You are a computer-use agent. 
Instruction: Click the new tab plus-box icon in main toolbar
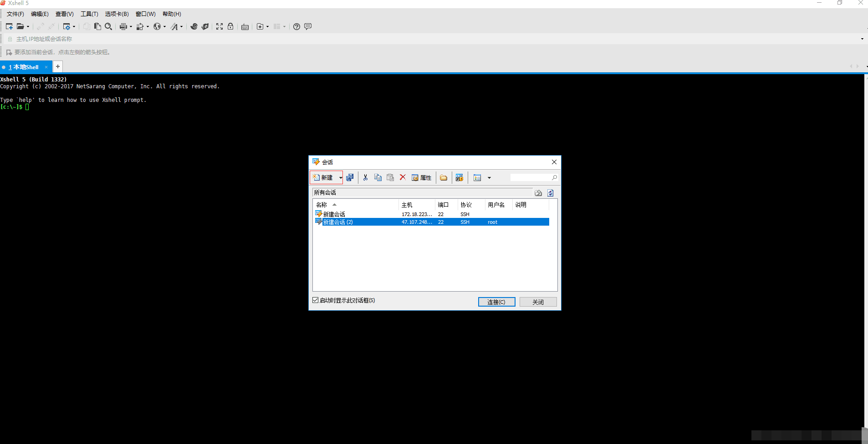pos(260,26)
